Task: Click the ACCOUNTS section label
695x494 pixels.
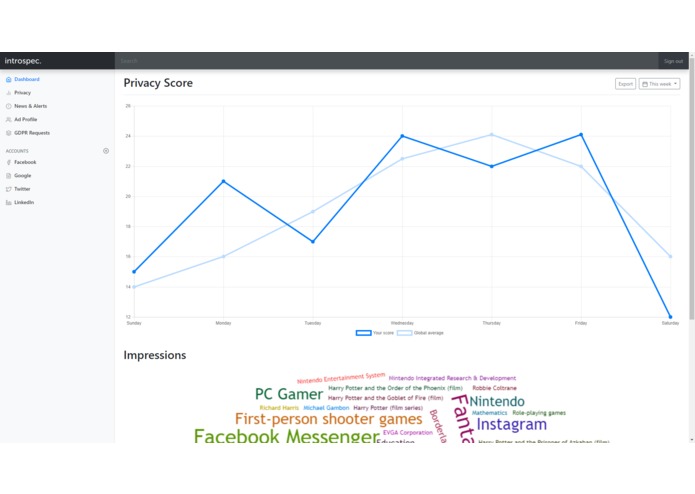Action: tap(17, 151)
